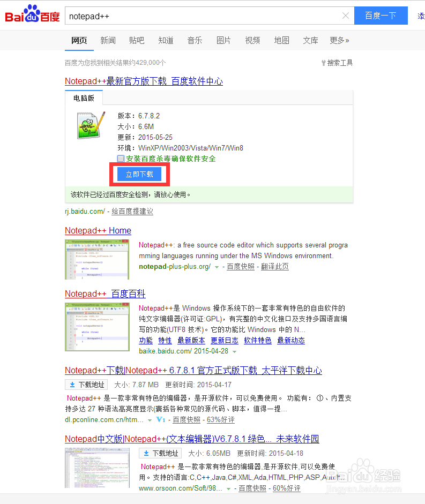Open the 最新动态 sublink
This screenshot has width=425, height=504.
(291, 341)
